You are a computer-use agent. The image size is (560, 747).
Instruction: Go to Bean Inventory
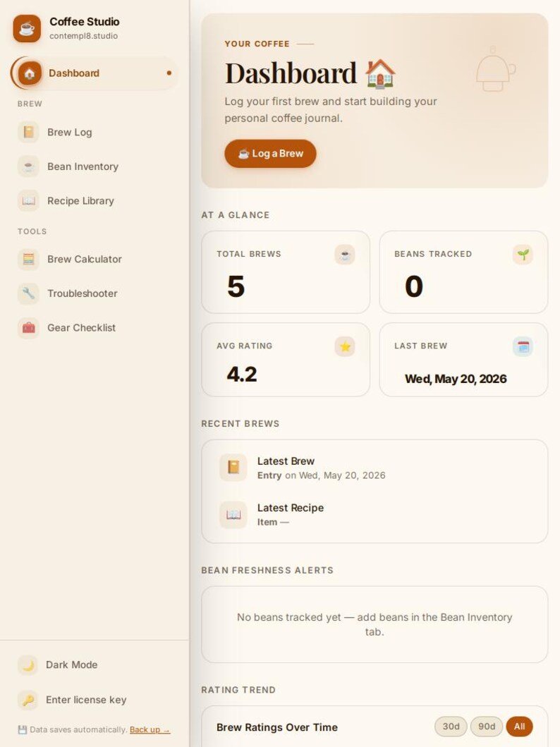pos(94,166)
